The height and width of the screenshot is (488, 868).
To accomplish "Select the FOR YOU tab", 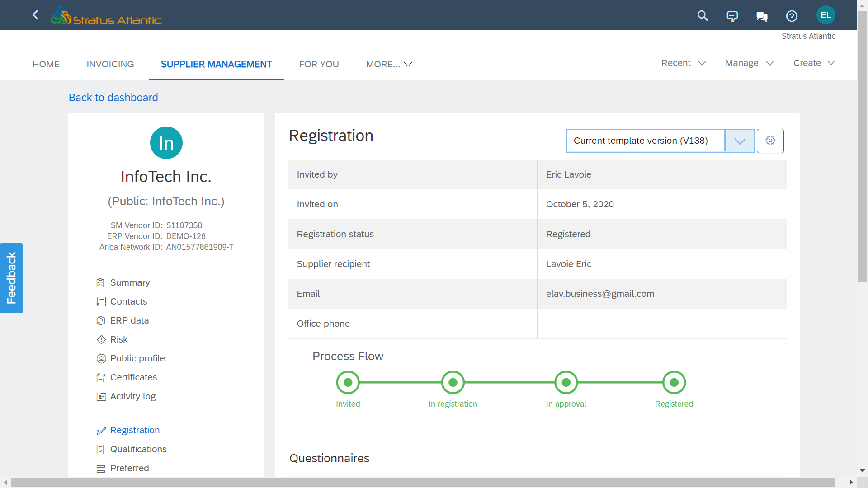I will click(319, 64).
